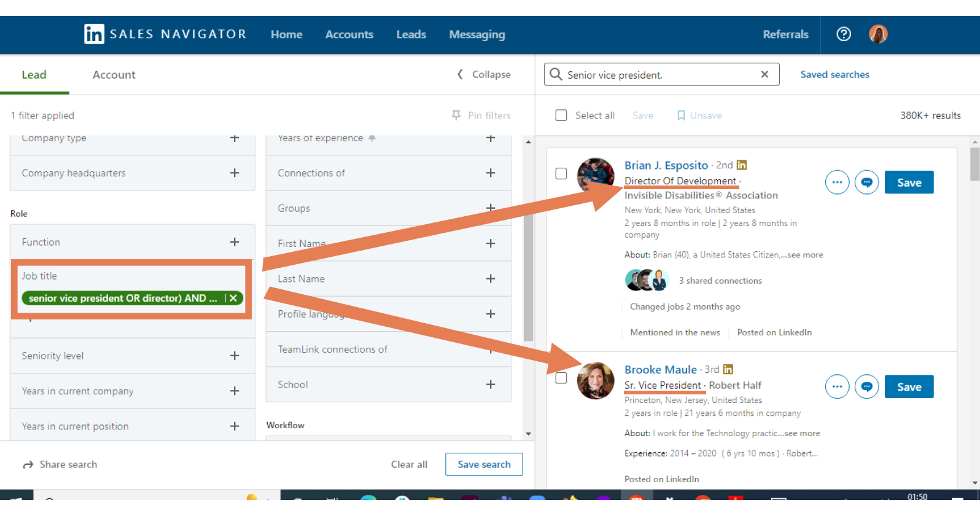Screen dimensions: 980x516
Task: Message Brian J. Esposito via chat icon
Action: [x=866, y=182]
